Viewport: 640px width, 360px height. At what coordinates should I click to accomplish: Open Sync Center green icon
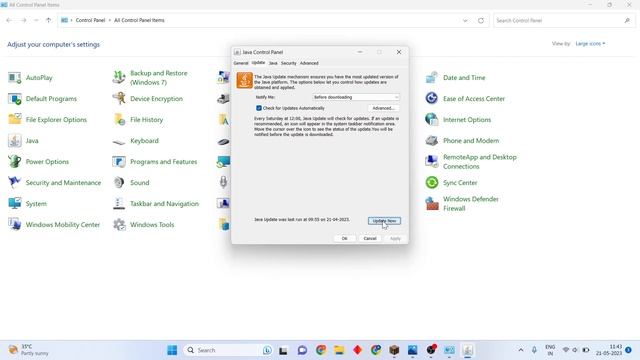tap(432, 182)
